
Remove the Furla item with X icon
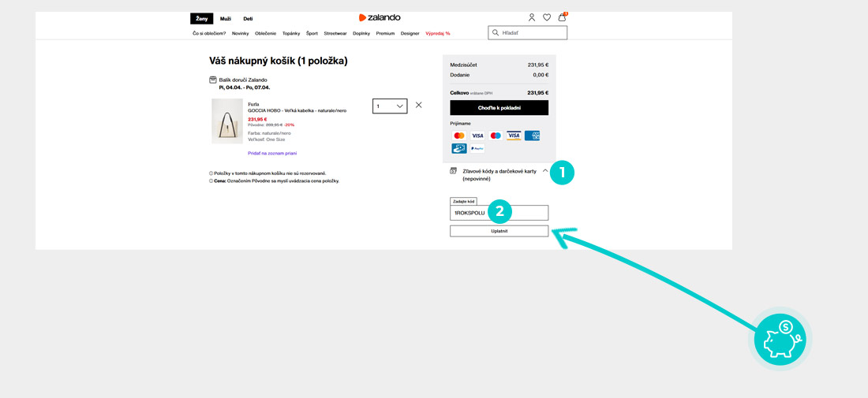point(418,105)
